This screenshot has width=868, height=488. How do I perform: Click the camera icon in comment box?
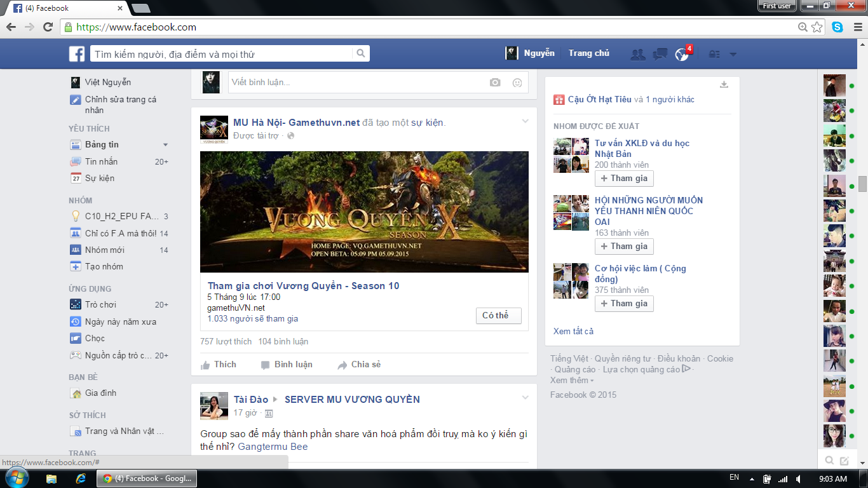(495, 83)
